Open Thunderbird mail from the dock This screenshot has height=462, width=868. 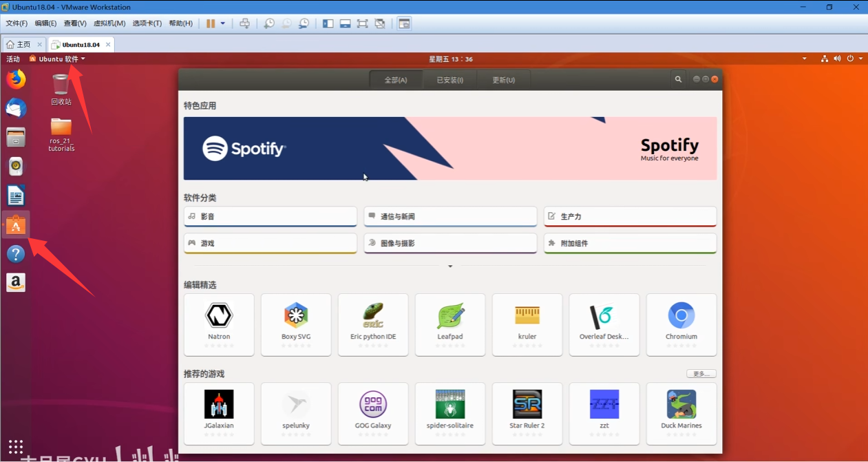click(16, 108)
